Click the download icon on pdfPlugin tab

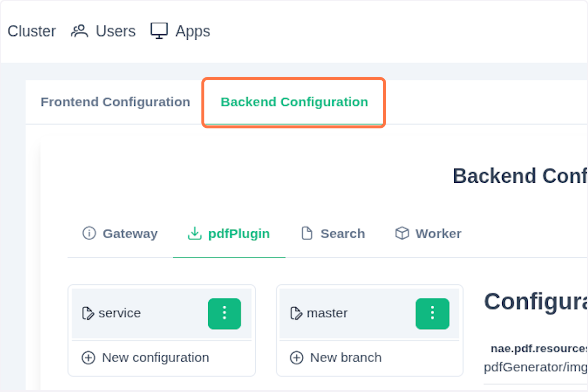click(x=195, y=234)
